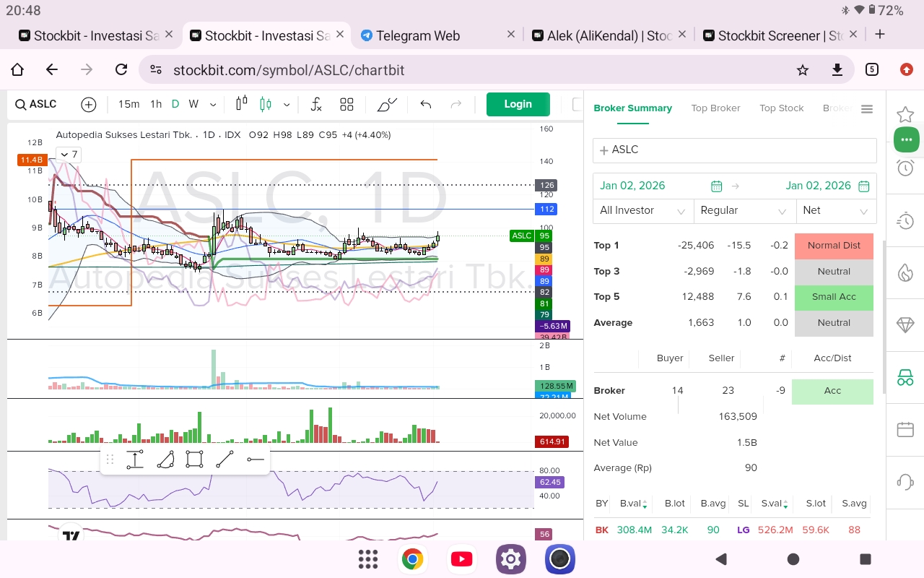Switch chart timeframe to W
Screen dimensions: 924x578
193,105
